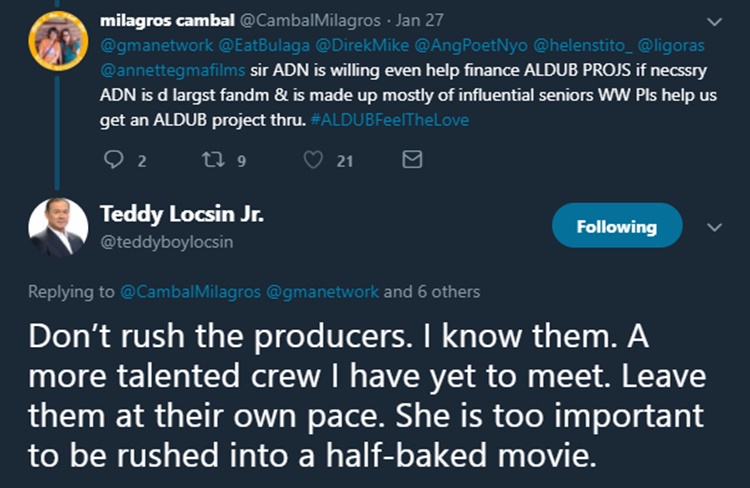Open direct message envelope icon
The width and height of the screenshot is (750, 488).
pos(411,160)
